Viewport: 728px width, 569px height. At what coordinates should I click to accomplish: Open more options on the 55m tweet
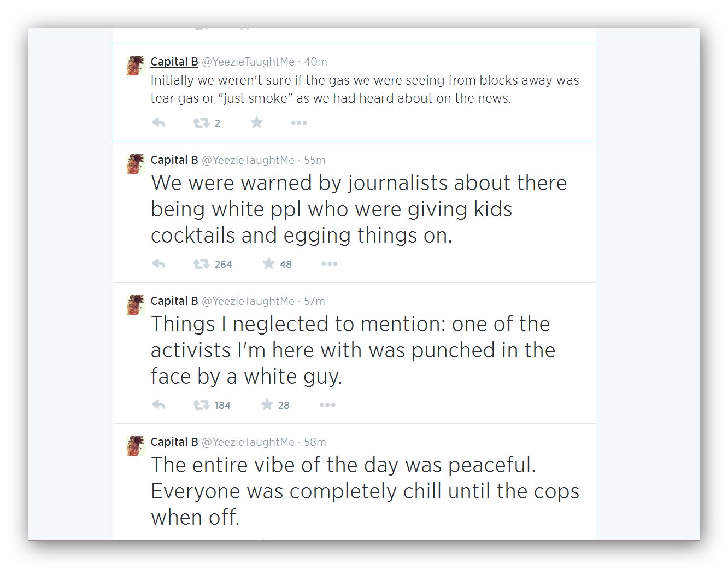330,264
